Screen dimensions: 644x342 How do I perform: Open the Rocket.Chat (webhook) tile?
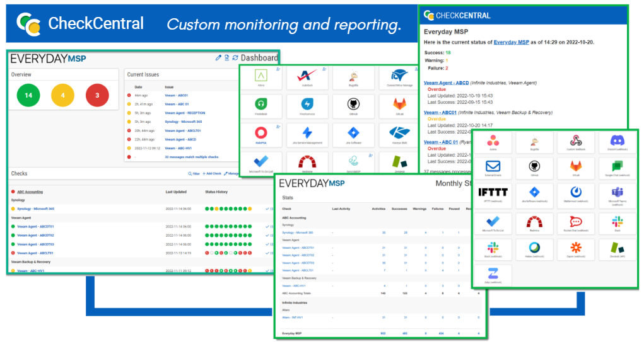(x=576, y=223)
